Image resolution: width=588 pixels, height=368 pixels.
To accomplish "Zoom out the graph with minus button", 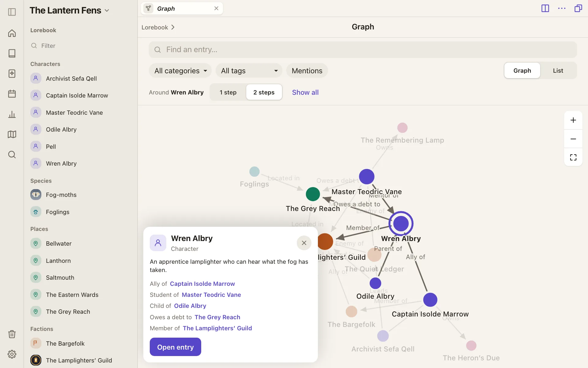I will tap(573, 139).
